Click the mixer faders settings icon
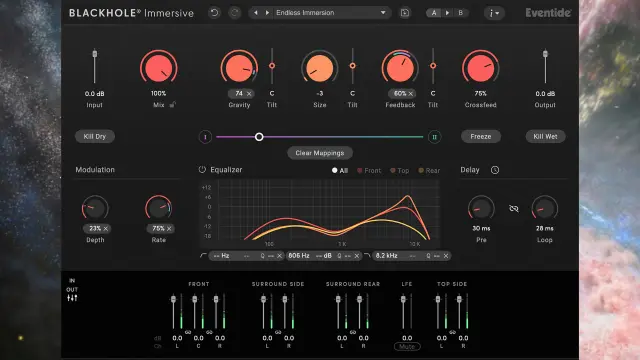Screen dimensions: 640x360 72,298
